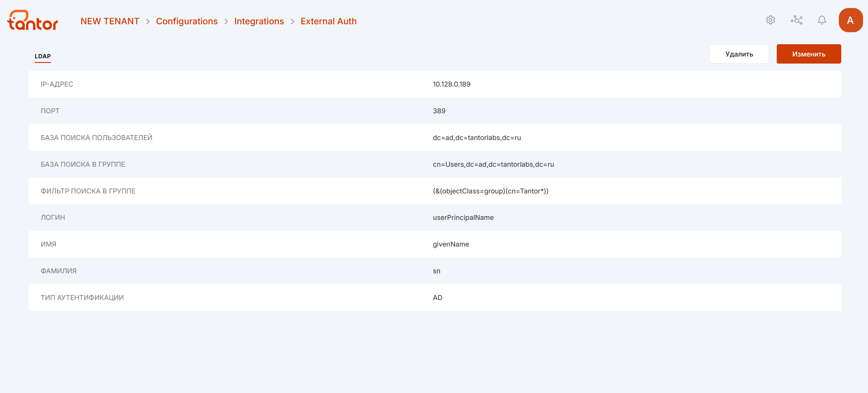
Task: Go to Integrations breadcrumb
Action: [259, 21]
